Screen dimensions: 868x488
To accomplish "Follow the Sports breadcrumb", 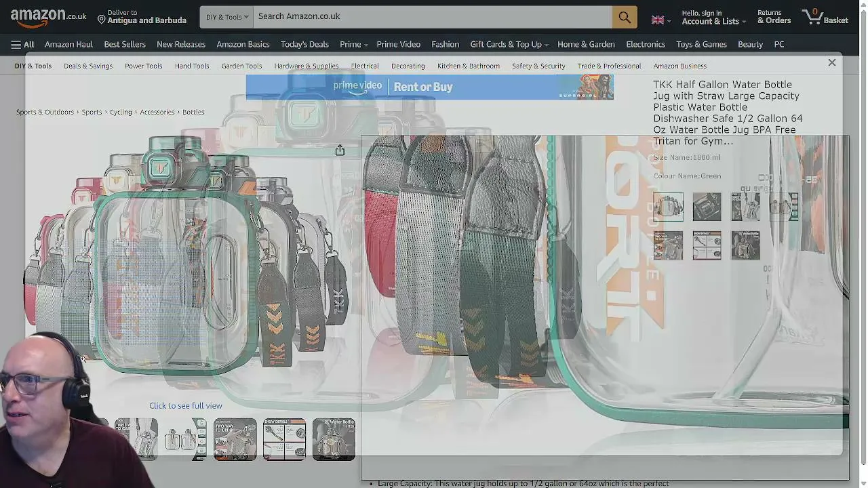I will 92,113.
